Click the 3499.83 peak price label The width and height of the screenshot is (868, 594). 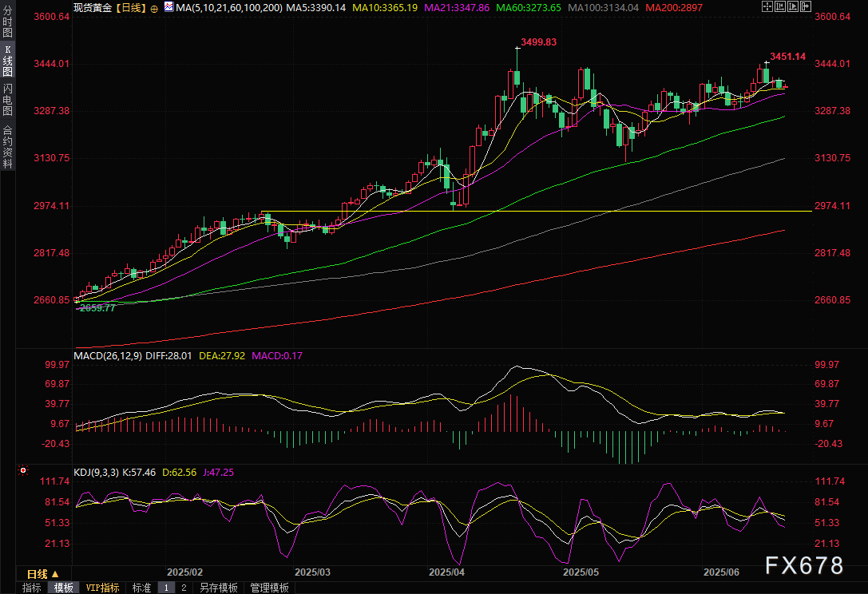[x=537, y=42]
